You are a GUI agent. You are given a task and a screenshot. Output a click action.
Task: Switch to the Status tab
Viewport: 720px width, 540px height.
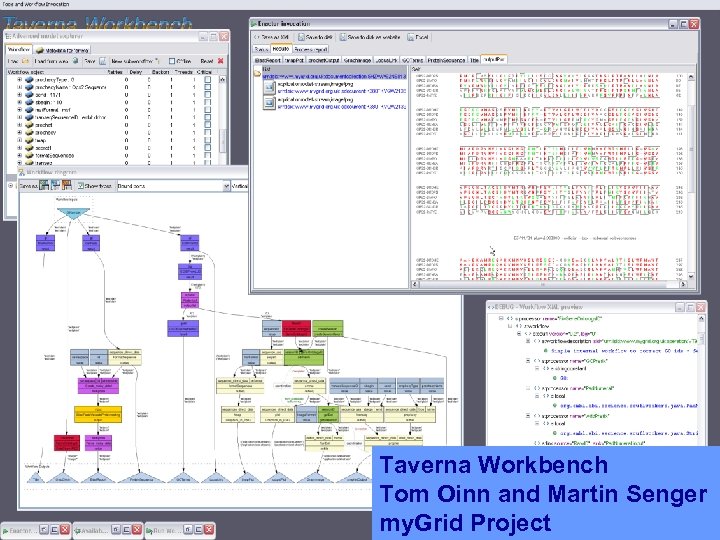(261, 49)
